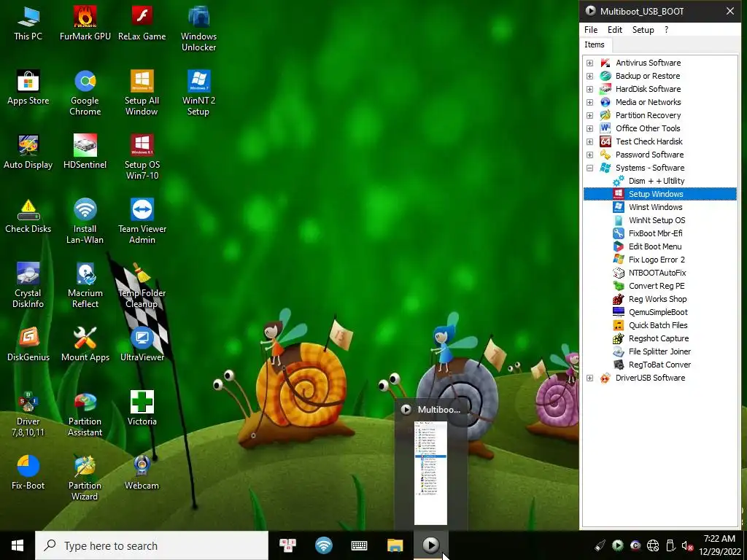Screen dimensions: 747x560
Task: Open the on-screen keyboard taskbar icon
Action: (x=359, y=545)
